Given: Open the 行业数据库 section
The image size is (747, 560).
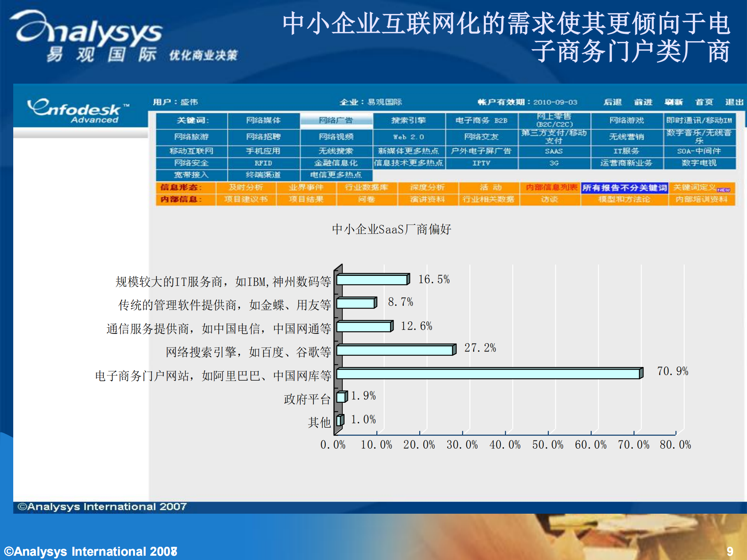Looking at the screenshot, I should pos(366,188).
